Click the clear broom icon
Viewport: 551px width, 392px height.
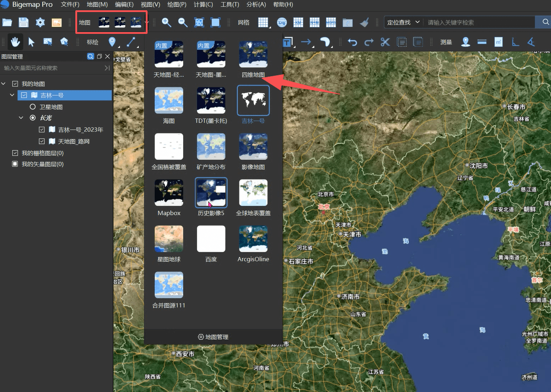pyautogui.click(x=364, y=22)
